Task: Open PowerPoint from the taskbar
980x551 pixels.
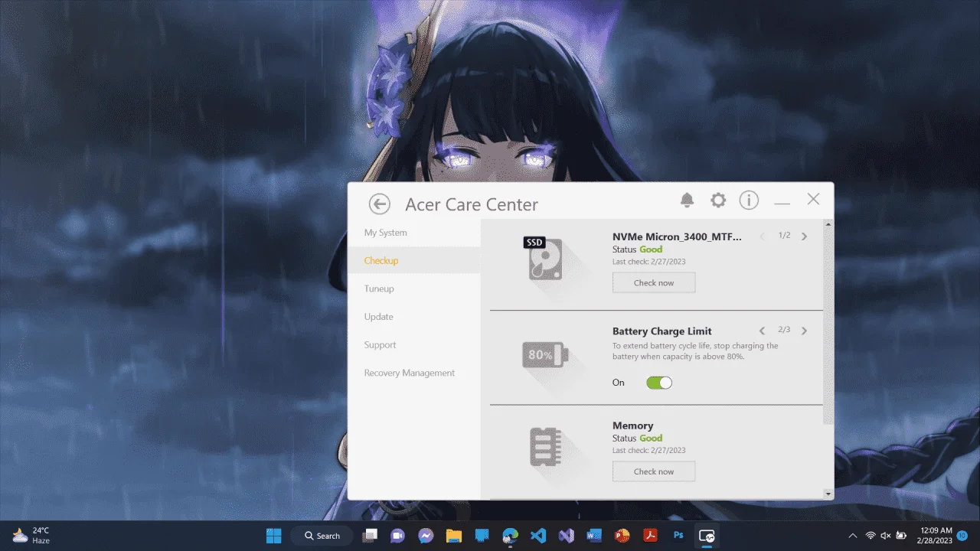Action: 622,536
